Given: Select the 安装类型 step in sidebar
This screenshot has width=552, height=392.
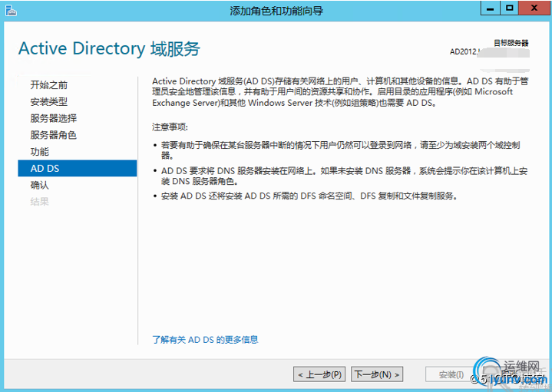Looking at the screenshot, I should [x=48, y=101].
